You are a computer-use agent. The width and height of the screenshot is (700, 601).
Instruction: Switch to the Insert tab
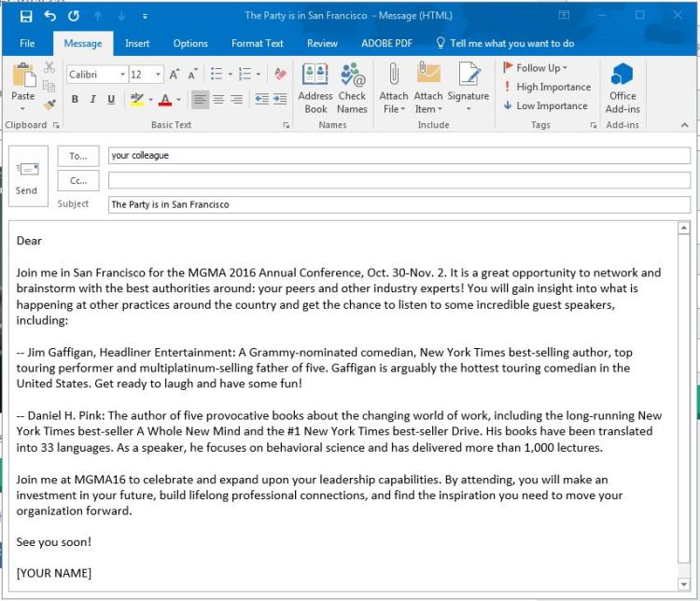[x=137, y=43]
